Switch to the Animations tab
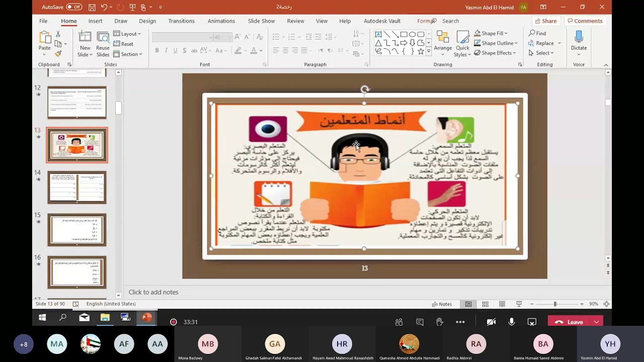Viewport: 644px width, 362px height. 221,21
